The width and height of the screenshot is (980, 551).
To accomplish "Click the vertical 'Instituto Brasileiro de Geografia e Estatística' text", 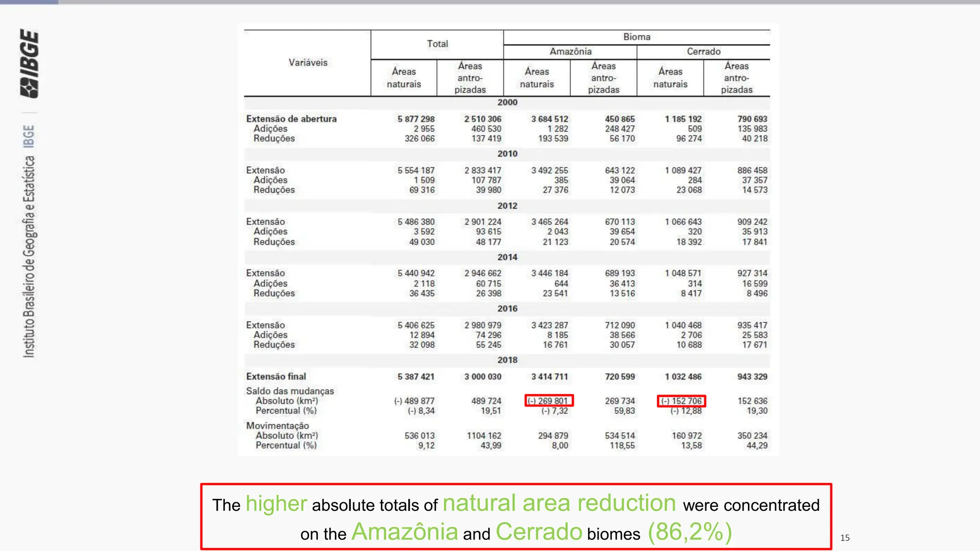I will [x=29, y=257].
